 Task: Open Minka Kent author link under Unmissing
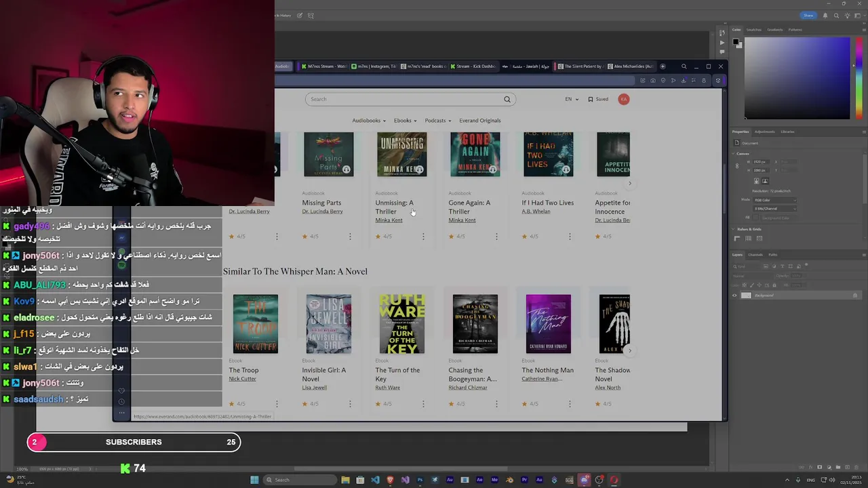pyautogui.click(x=389, y=220)
